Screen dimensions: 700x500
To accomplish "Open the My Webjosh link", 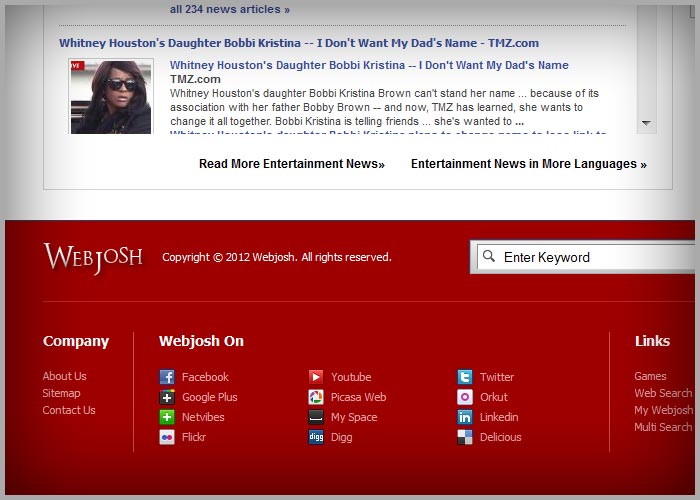I will pyautogui.click(x=663, y=410).
